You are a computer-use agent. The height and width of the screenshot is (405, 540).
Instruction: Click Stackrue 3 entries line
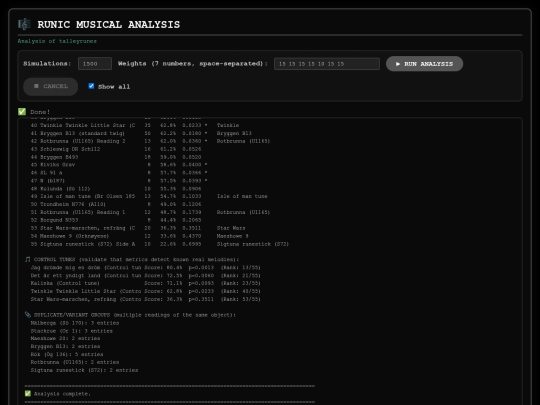pos(72,331)
